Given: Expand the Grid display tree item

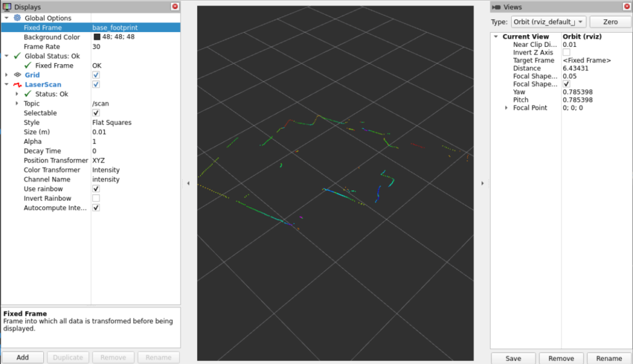Looking at the screenshot, I should [6, 75].
